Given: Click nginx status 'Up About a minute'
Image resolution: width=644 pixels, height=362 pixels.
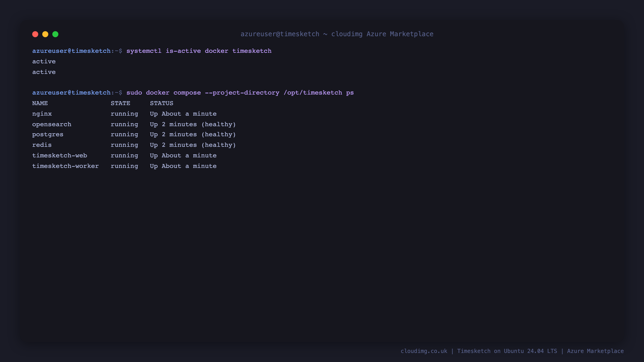Looking at the screenshot, I should [x=183, y=114].
